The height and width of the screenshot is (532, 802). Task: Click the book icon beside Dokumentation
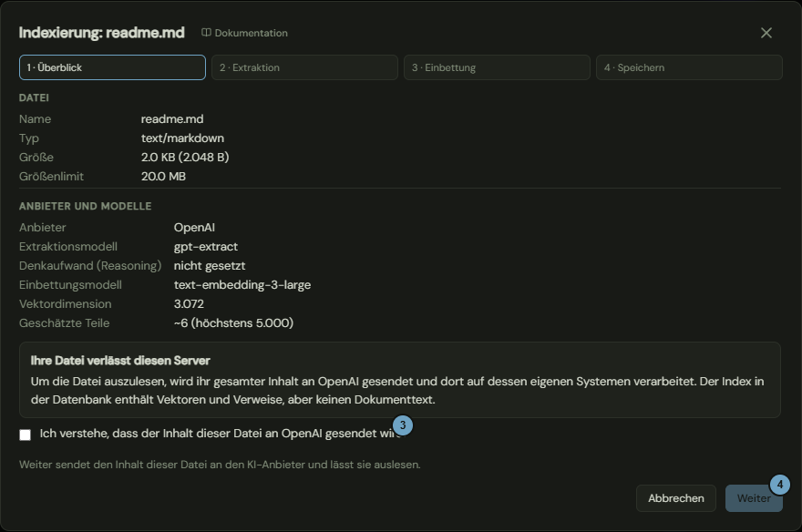(206, 33)
